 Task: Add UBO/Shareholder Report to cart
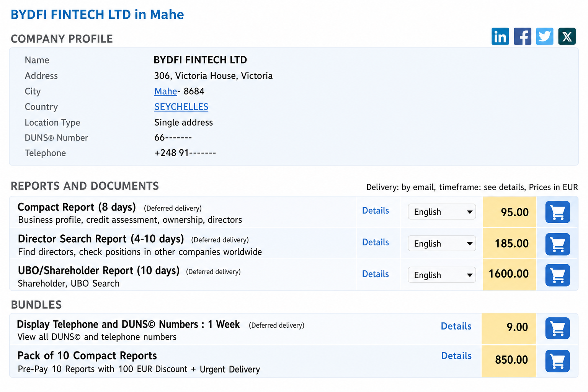pyautogui.click(x=557, y=275)
